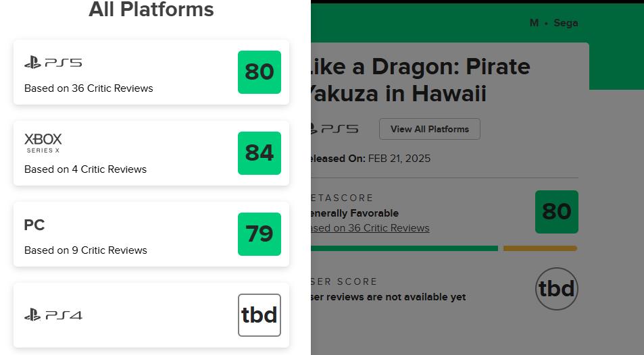Screen dimensions: 644x355
Task: Open the Based on 4 Critic Reviews text
Action: [x=85, y=169]
